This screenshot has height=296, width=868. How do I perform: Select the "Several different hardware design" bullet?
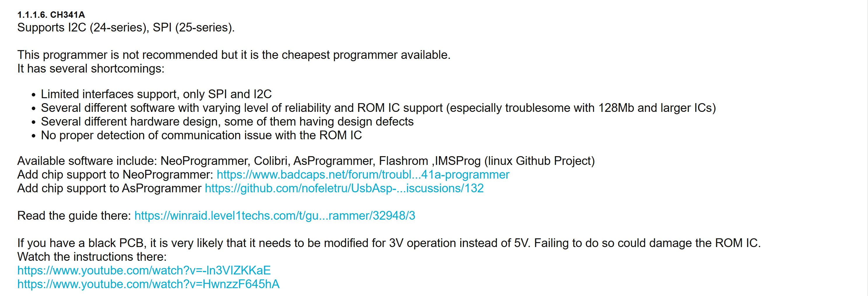227,121
